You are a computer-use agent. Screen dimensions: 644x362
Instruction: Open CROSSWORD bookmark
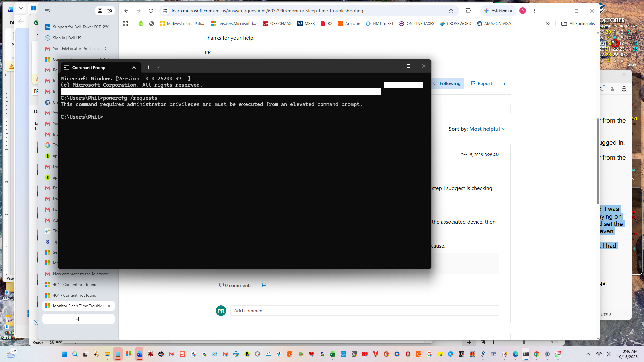tap(455, 24)
